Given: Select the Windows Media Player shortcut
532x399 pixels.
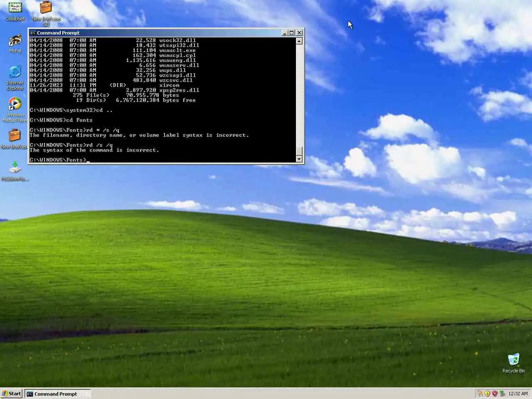Looking at the screenshot, I should [x=15, y=110].
